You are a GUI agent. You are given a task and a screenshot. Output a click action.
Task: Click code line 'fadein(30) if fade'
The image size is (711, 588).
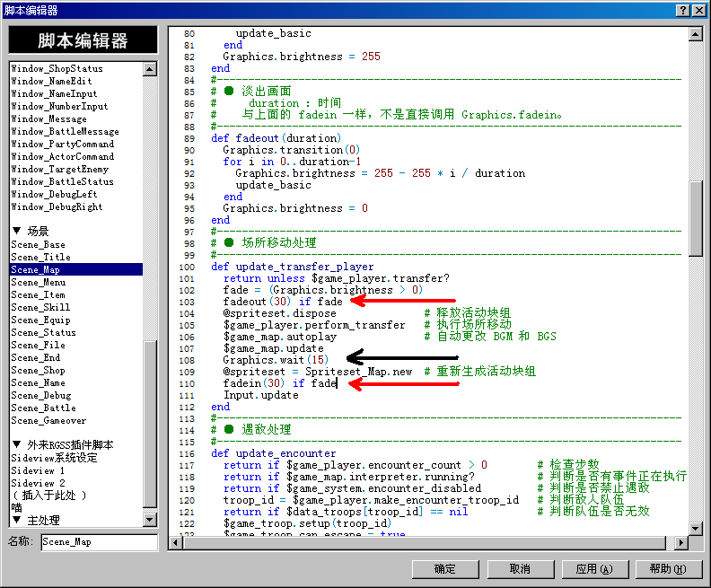pos(280,383)
